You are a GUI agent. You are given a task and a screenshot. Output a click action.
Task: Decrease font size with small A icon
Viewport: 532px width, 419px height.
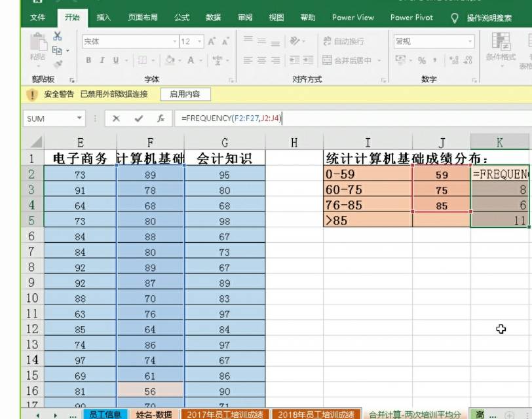click(x=225, y=41)
